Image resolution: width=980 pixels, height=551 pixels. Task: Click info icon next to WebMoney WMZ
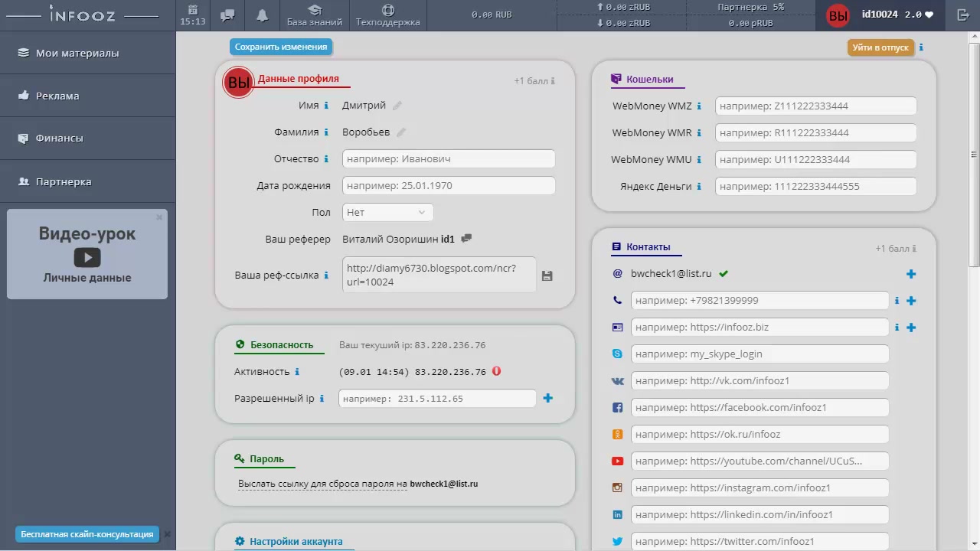click(x=699, y=106)
